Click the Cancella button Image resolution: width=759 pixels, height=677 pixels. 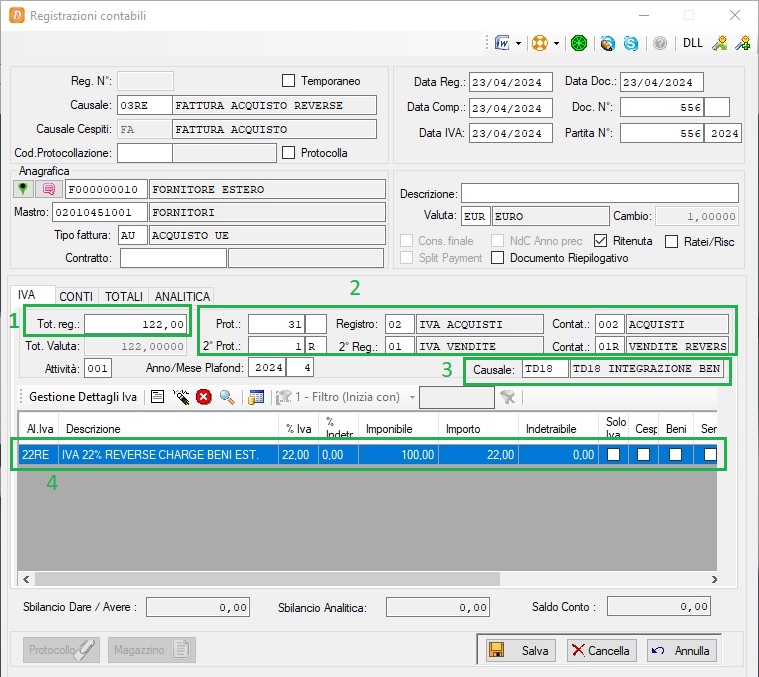601,650
